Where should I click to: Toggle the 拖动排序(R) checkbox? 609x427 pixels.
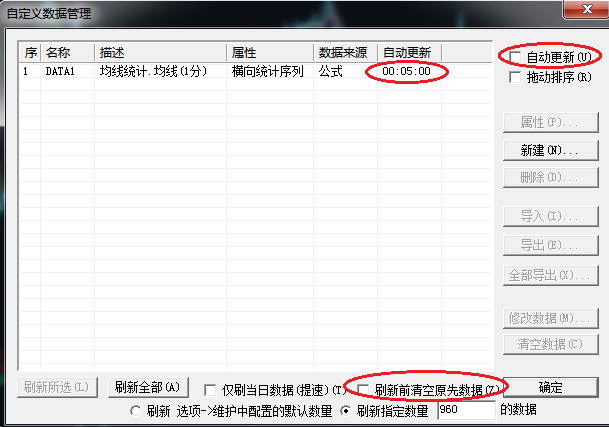[x=515, y=77]
